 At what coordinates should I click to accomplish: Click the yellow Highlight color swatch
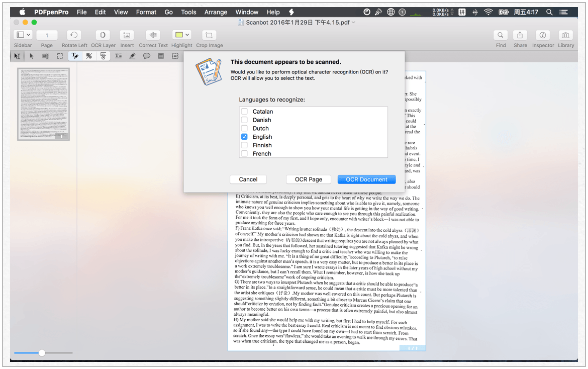pyautogui.click(x=179, y=35)
